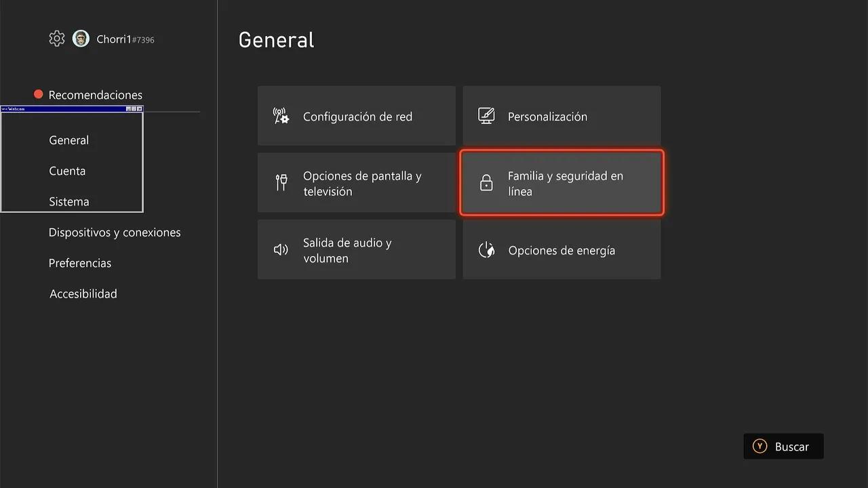This screenshot has width=868, height=488.
Task: Click the red Recomendaciones notification dot
Action: tap(39, 94)
